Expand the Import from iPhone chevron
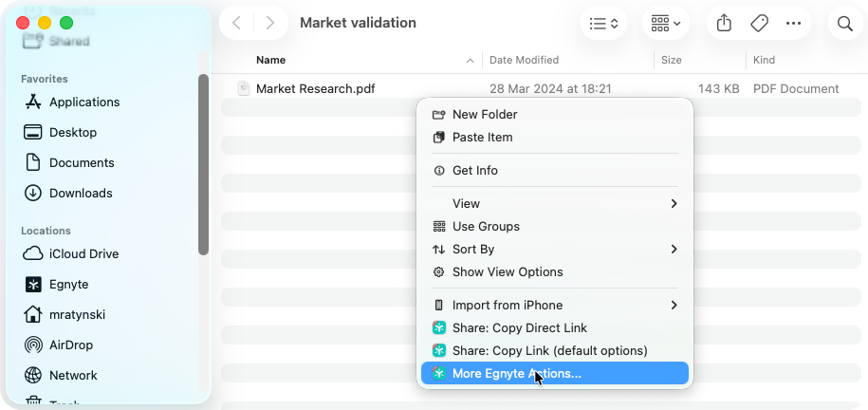The image size is (868, 410). (x=674, y=306)
